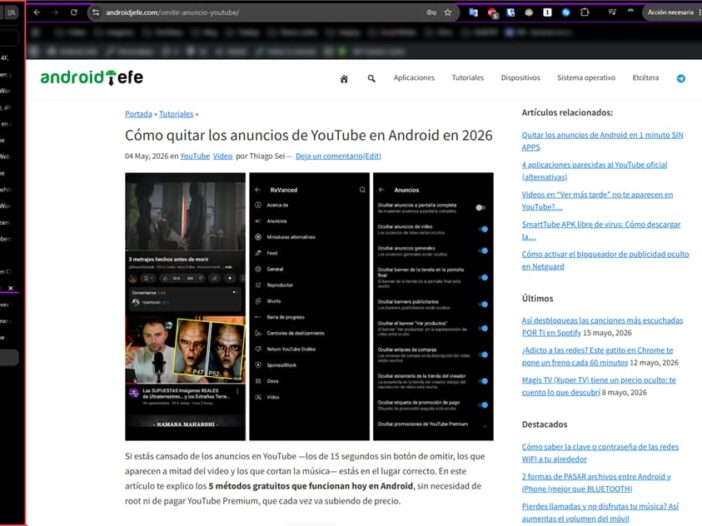This screenshot has height=526, width=702.
Task: Close the active vertical tab with X
Action: [11, 288]
